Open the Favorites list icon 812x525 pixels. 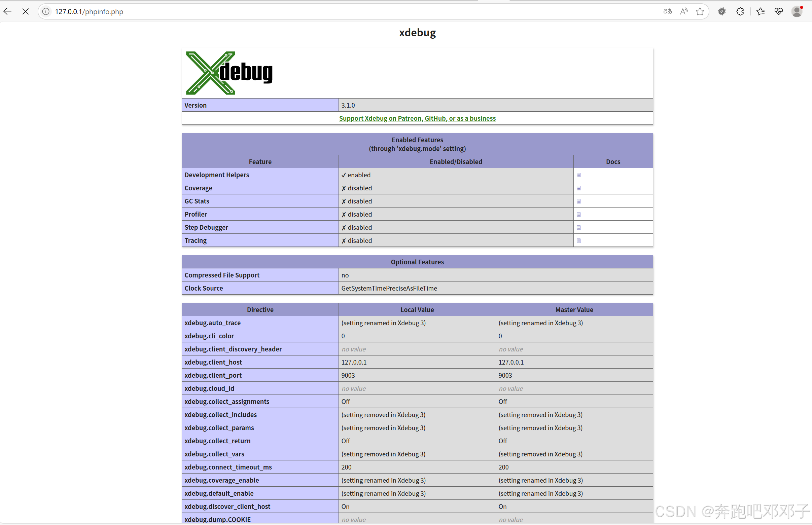760,11
